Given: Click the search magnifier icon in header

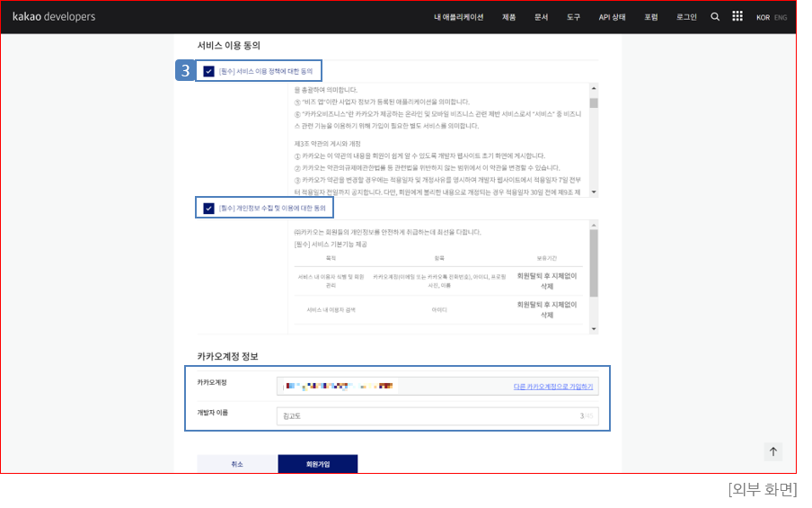Looking at the screenshot, I should 715,17.
